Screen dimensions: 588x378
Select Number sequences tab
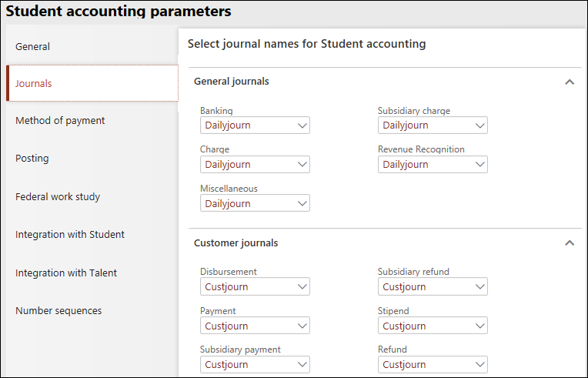[58, 310]
